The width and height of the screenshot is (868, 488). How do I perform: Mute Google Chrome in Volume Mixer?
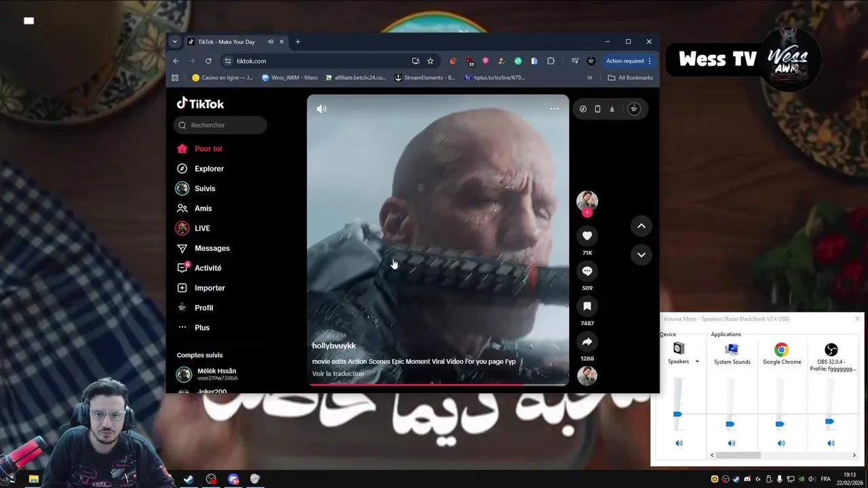tap(781, 443)
